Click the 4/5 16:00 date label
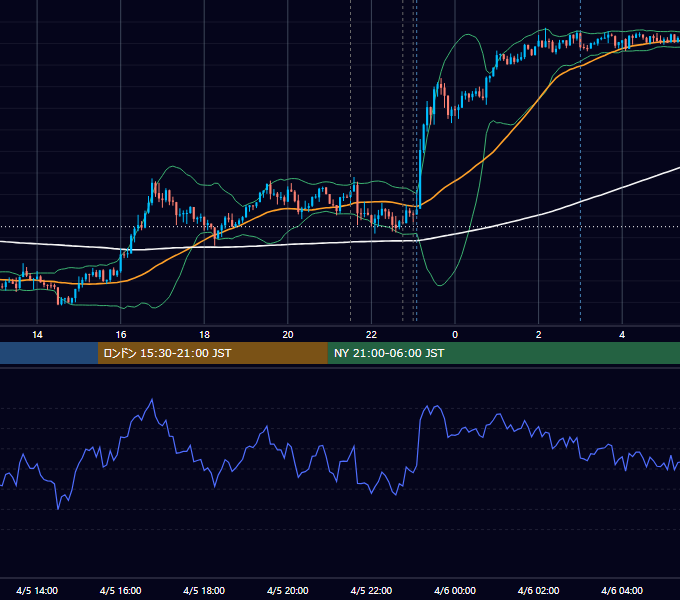680x600 pixels. 121,590
